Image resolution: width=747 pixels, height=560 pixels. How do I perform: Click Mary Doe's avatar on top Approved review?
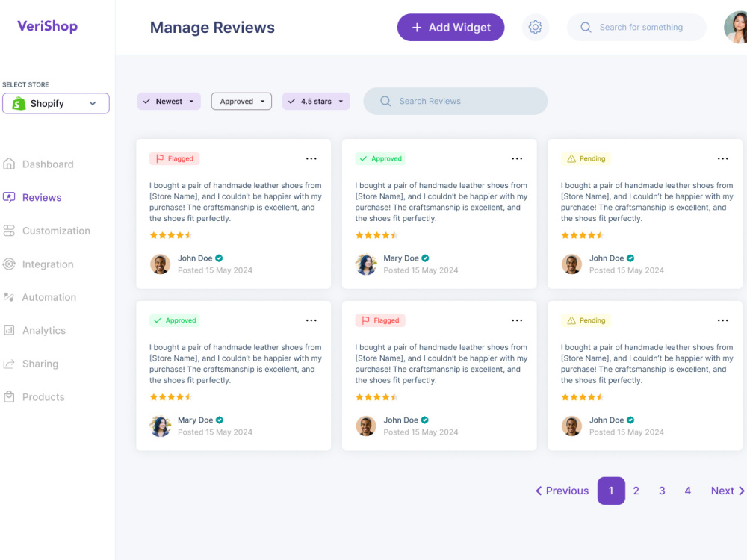pos(366,264)
